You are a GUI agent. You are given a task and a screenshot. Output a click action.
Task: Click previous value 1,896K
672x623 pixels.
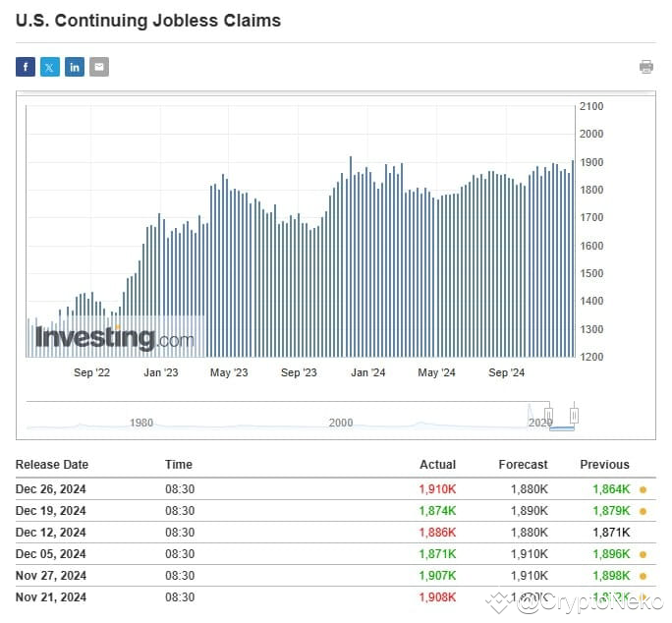point(611,554)
